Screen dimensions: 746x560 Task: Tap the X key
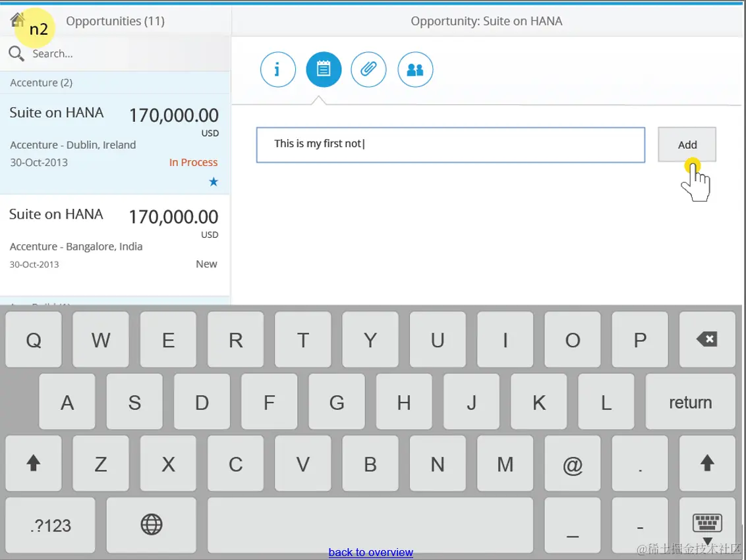pyautogui.click(x=169, y=463)
